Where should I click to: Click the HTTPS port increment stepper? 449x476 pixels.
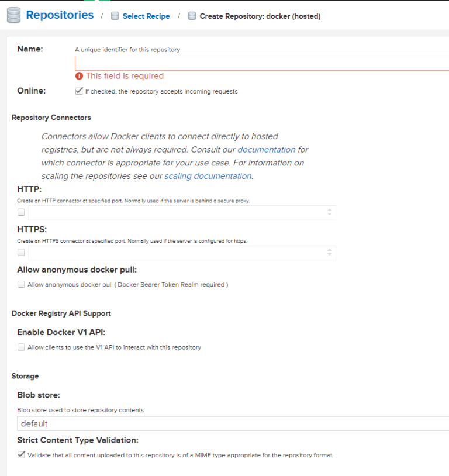pos(331,250)
